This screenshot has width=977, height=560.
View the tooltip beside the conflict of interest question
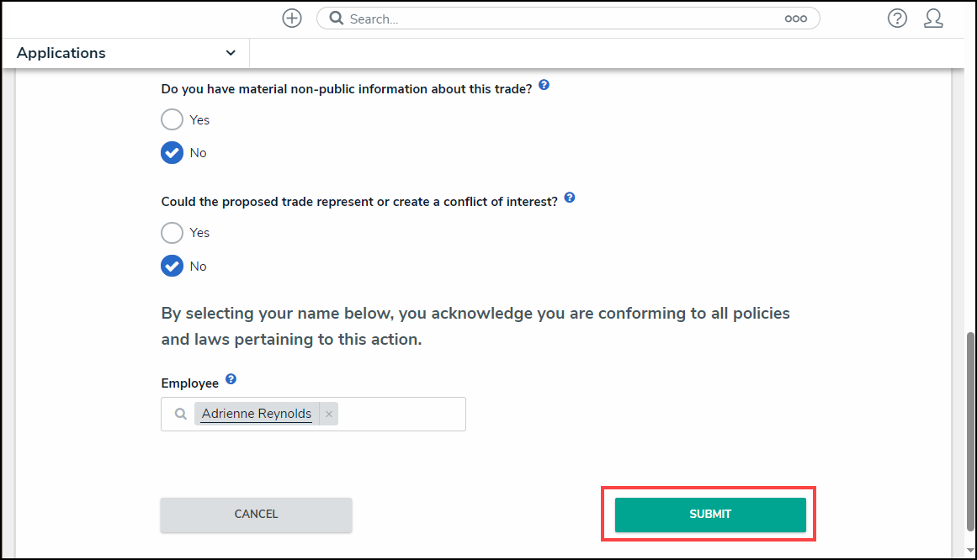pyautogui.click(x=570, y=198)
